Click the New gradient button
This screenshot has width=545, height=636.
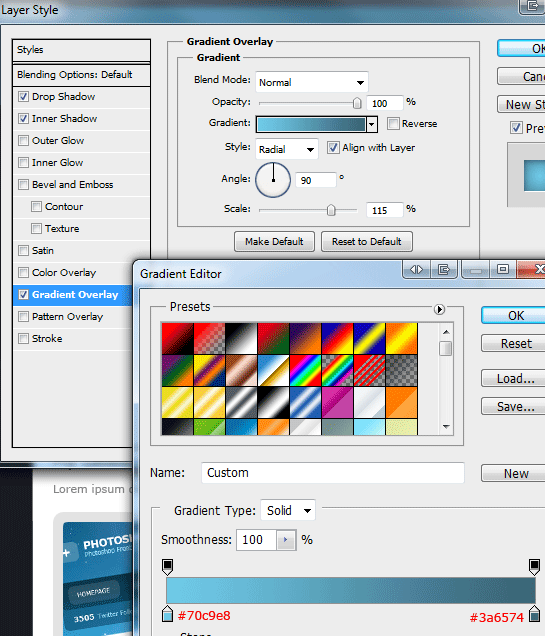pyautogui.click(x=513, y=473)
